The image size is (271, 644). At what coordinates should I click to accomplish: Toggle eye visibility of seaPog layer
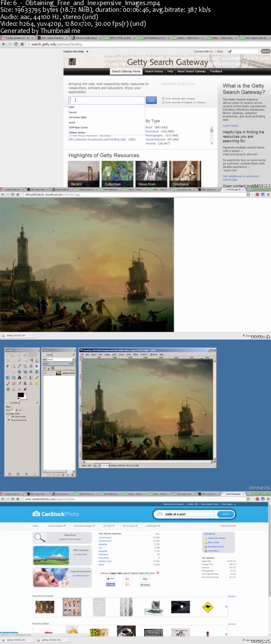45,373
